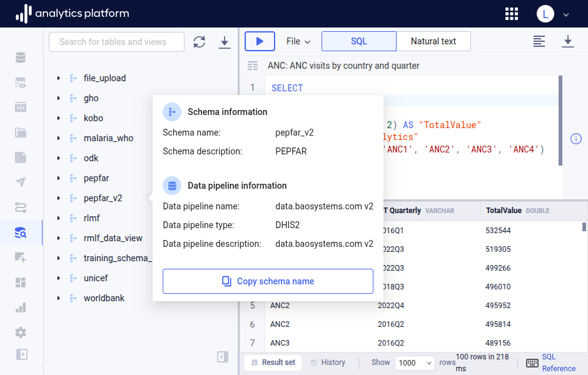Viewport: 588px width, 375px height.
Task: Click the results table vertical scrollbar
Action: click(584, 227)
